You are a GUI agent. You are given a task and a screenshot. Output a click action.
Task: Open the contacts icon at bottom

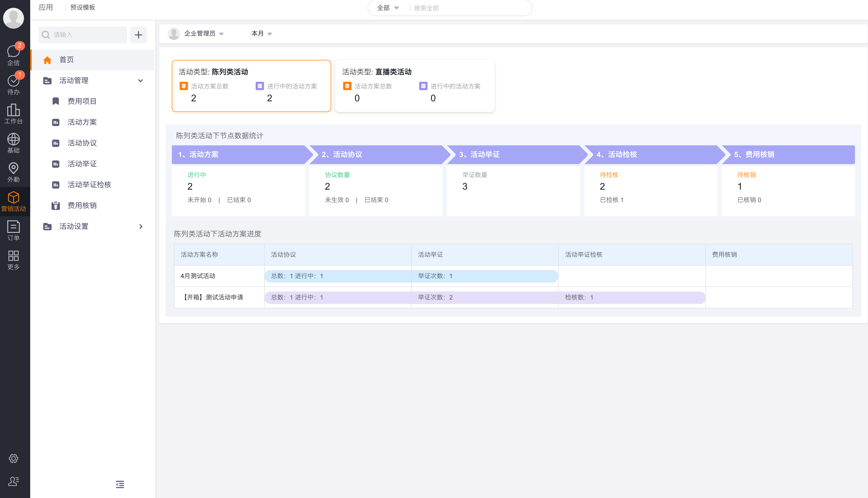click(x=13, y=481)
